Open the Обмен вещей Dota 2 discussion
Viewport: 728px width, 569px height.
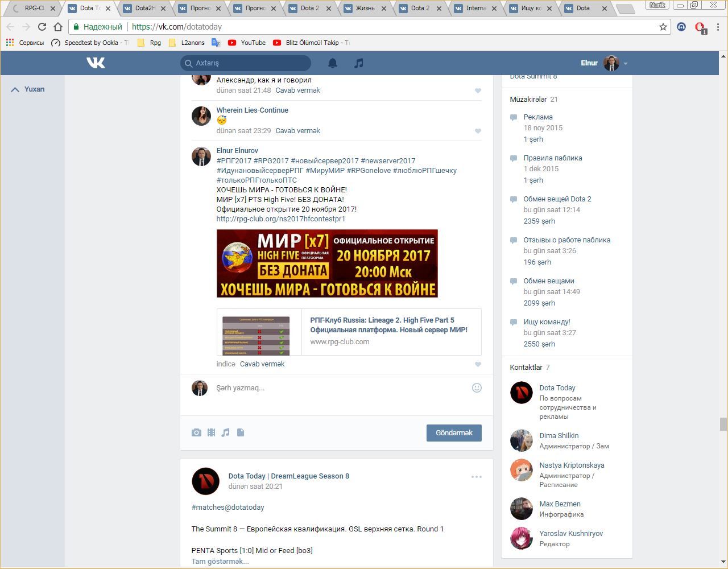coord(557,199)
